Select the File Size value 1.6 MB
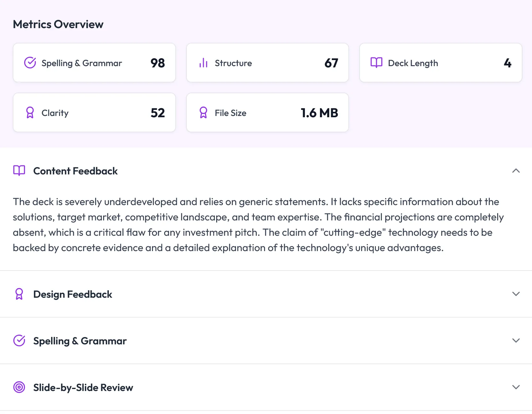This screenshot has height=414, width=532. [319, 113]
